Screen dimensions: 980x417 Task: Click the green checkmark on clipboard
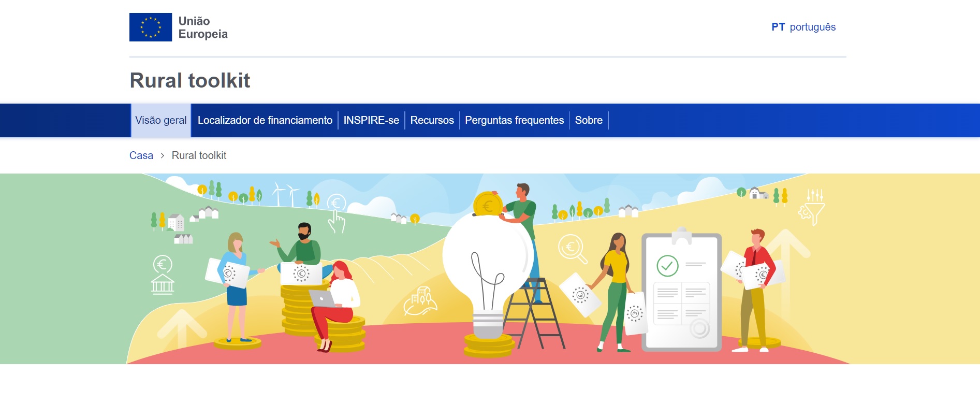coord(667,266)
